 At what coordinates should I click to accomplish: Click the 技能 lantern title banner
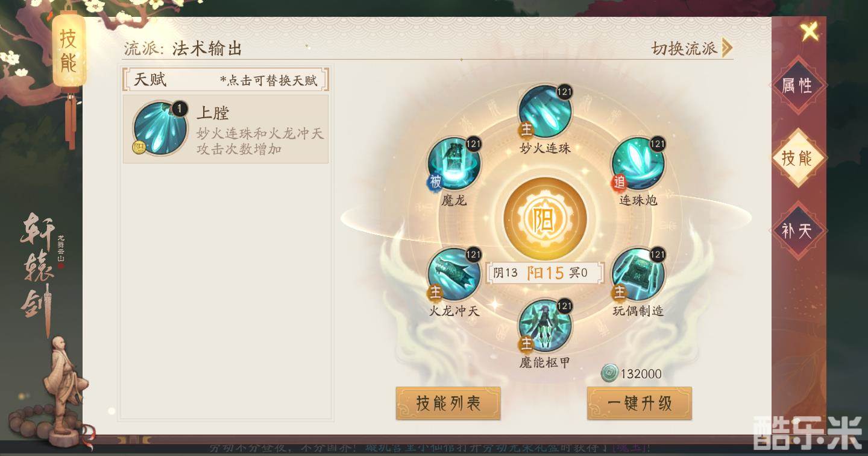click(69, 52)
